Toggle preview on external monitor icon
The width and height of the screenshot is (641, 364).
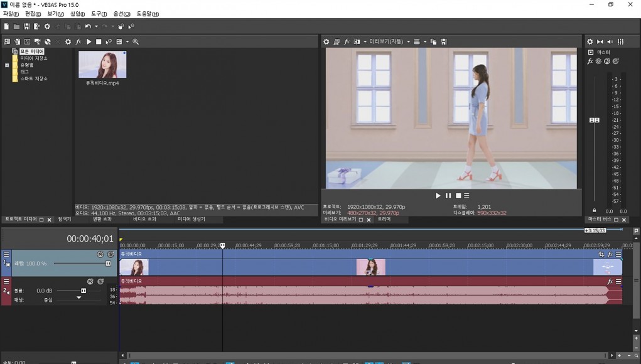click(337, 41)
